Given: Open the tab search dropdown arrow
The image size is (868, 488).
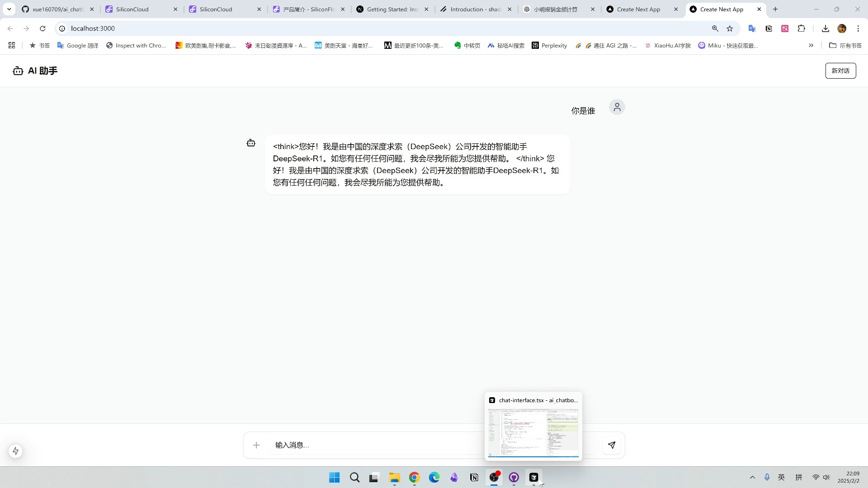Looking at the screenshot, I should (x=9, y=9).
